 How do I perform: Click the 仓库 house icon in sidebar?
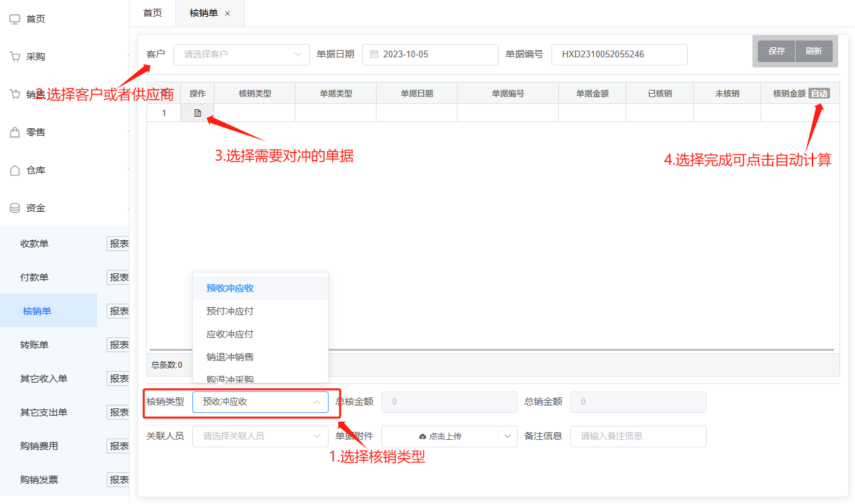pyautogui.click(x=15, y=170)
